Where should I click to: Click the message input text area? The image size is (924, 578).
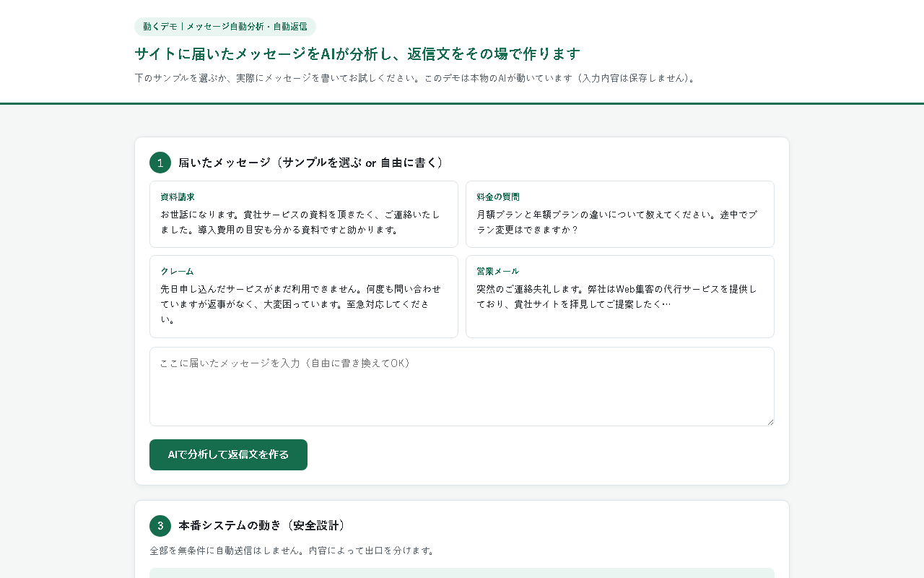pos(462,387)
